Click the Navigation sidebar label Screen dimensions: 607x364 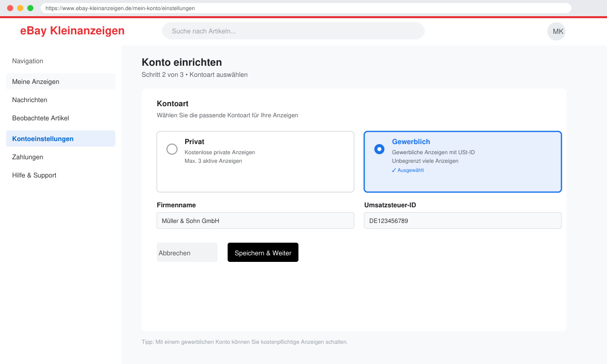tap(28, 61)
